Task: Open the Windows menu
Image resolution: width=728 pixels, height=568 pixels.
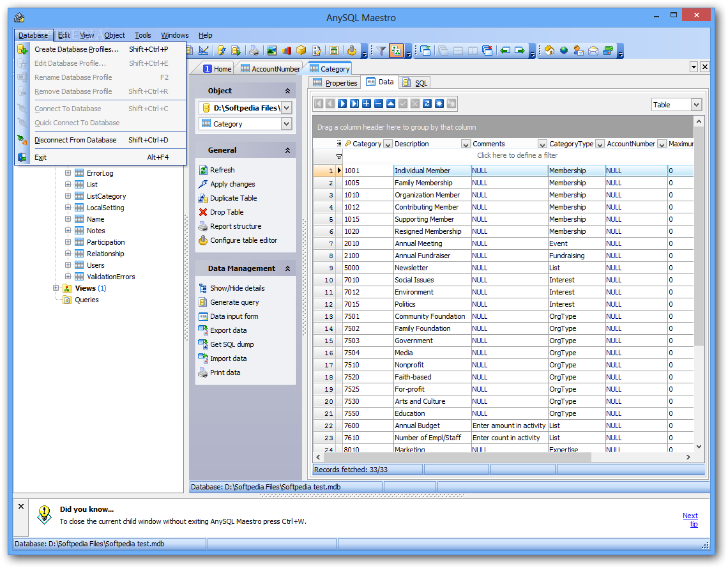Action: 174,35
